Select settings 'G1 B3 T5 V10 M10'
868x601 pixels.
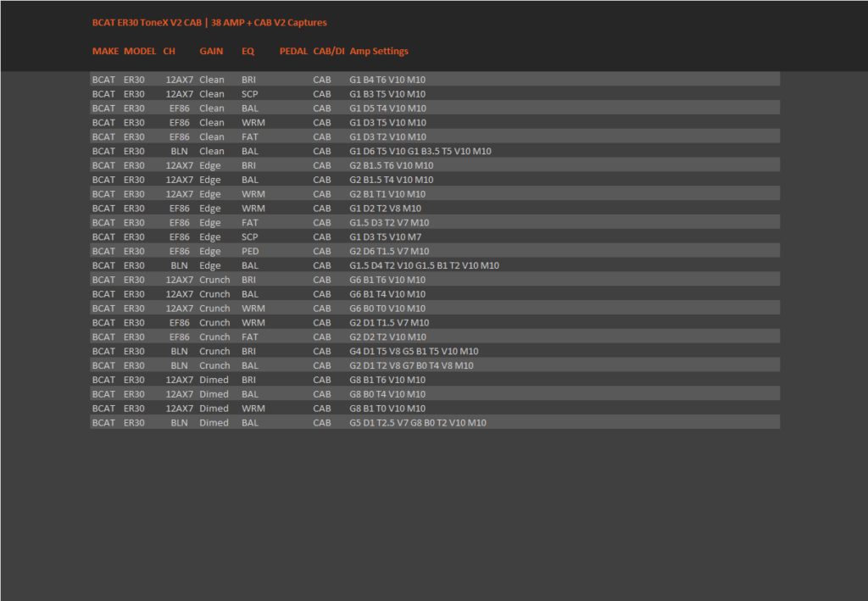click(x=387, y=94)
